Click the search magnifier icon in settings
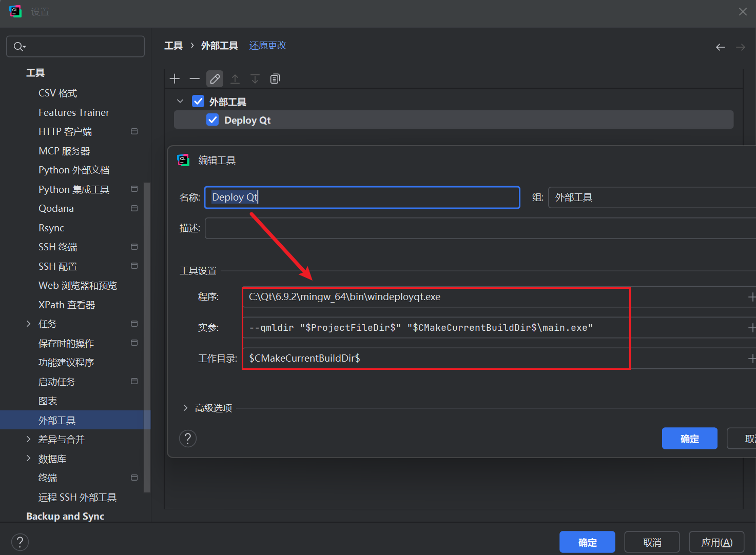Viewport: 756px width, 555px height. 20,46
